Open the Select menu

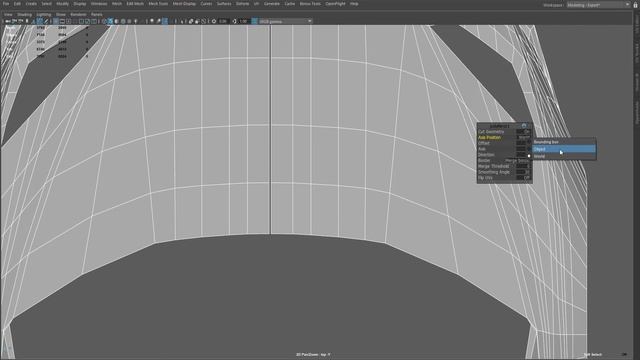[x=47, y=4]
